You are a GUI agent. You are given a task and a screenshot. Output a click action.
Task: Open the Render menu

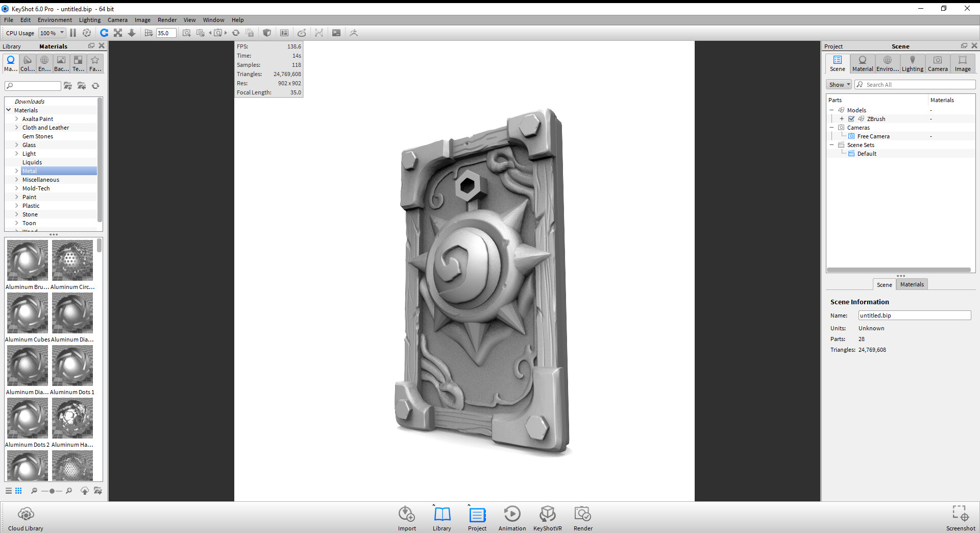pyautogui.click(x=167, y=20)
